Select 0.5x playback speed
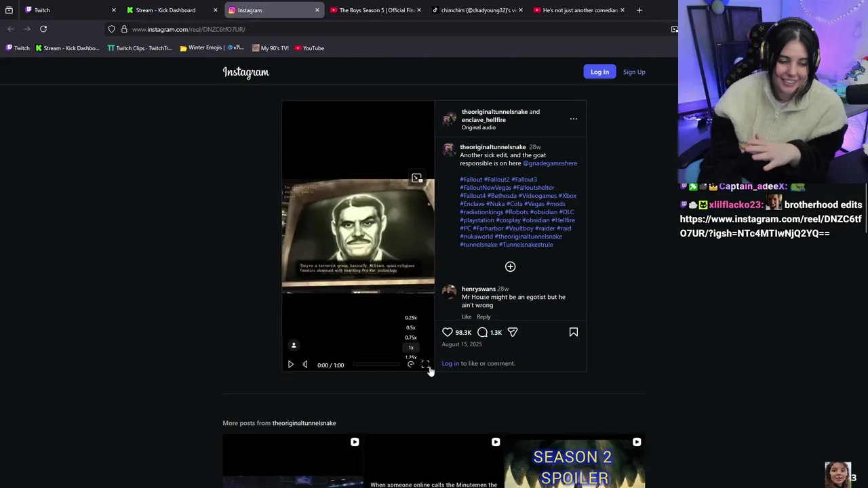The image size is (868, 488). coord(410,328)
